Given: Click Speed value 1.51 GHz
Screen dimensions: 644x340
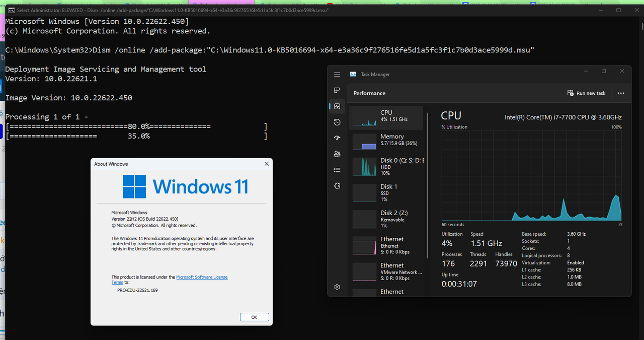Looking at the screenshot, I should point(486,243).
